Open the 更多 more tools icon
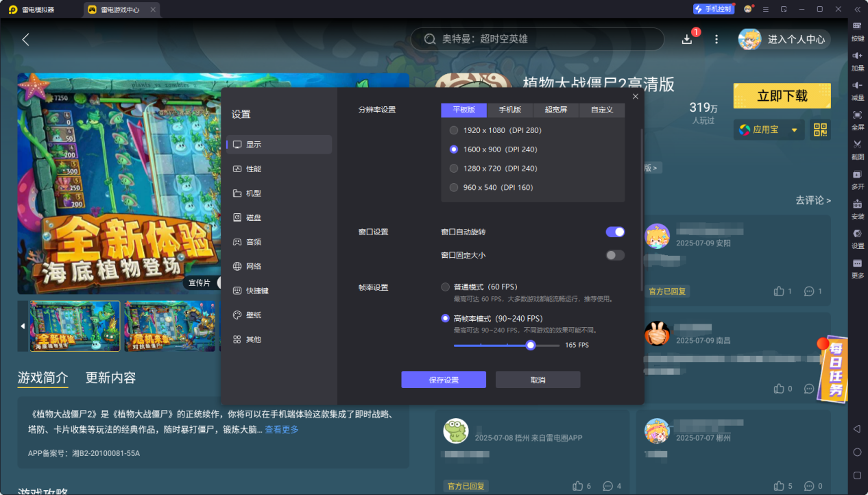The image size is (868, 495). coord(857,263)
